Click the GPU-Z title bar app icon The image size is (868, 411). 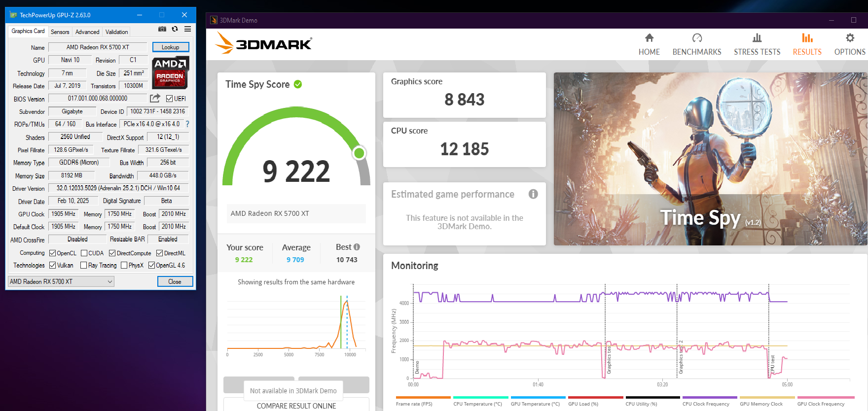point(13,15)
